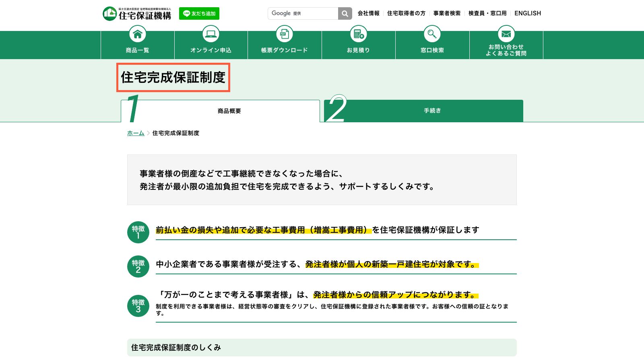Click the magnifier search submit button
Image resolution: width=644 pixels, height=362 pixels.
click(x=345, y=13)
